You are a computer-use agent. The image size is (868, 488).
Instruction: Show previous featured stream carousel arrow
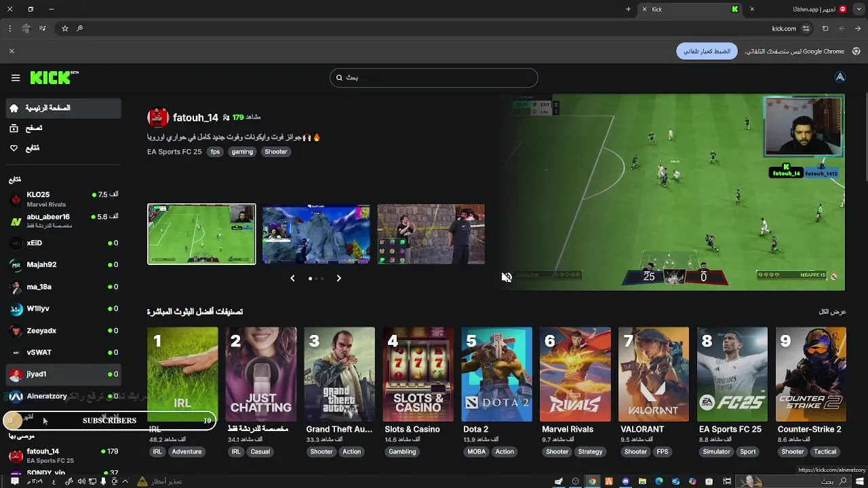click(292, 278)
